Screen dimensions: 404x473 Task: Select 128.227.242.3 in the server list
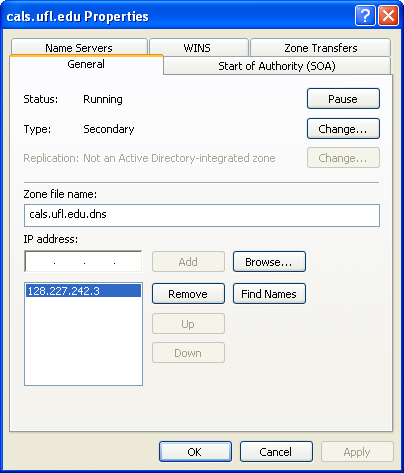click(x=83, y=291)
